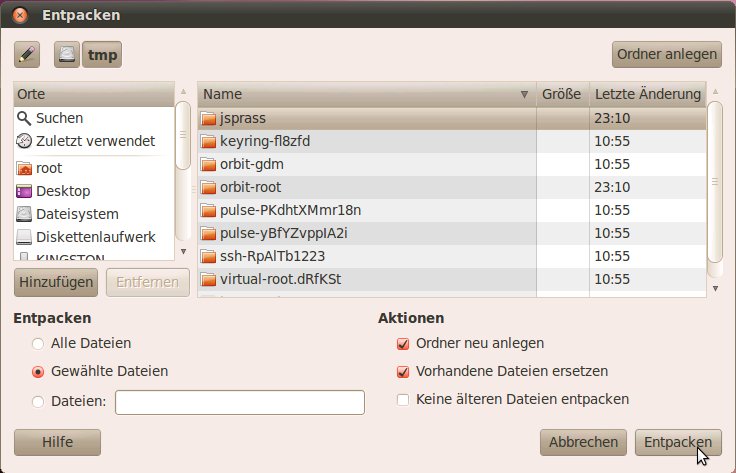The height and width of the screenshot is (473, 736).
Task: Select Diskettenlaufwerk in the places list
Action: [x=95, y=237]
